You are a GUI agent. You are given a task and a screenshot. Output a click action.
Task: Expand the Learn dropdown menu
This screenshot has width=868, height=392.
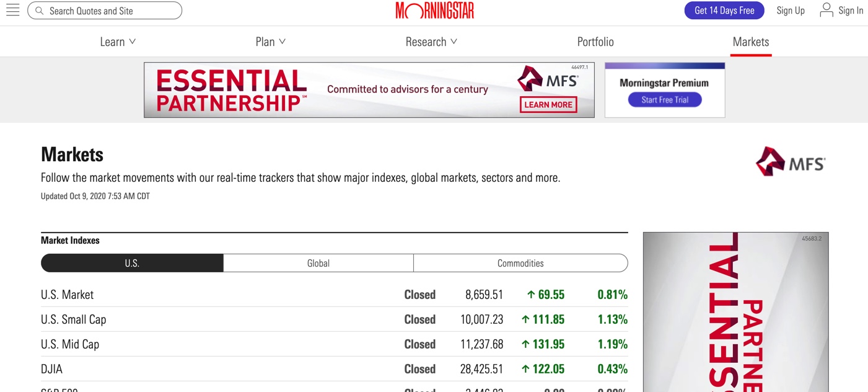(x=118, y=42)
